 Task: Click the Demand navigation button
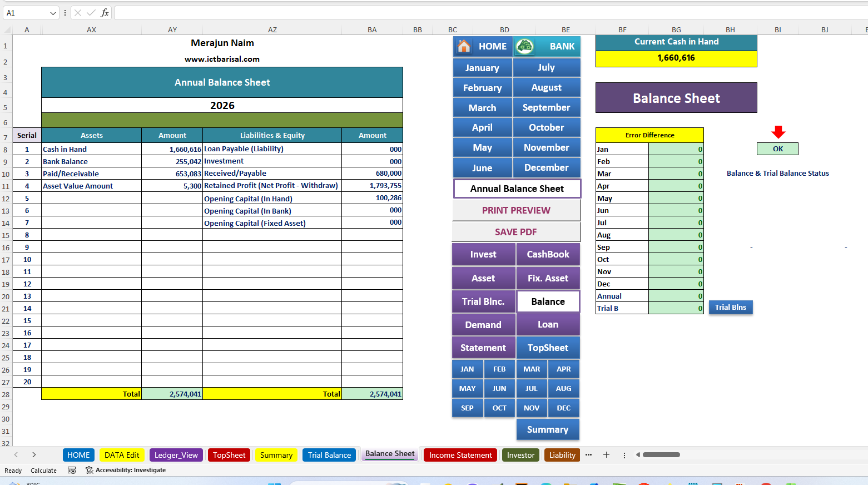(x=483, y=325)
